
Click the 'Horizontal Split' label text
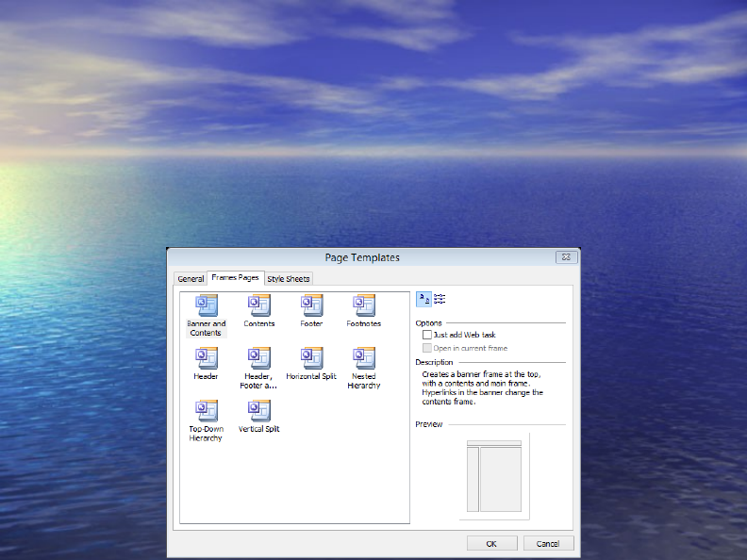[311, 376]
